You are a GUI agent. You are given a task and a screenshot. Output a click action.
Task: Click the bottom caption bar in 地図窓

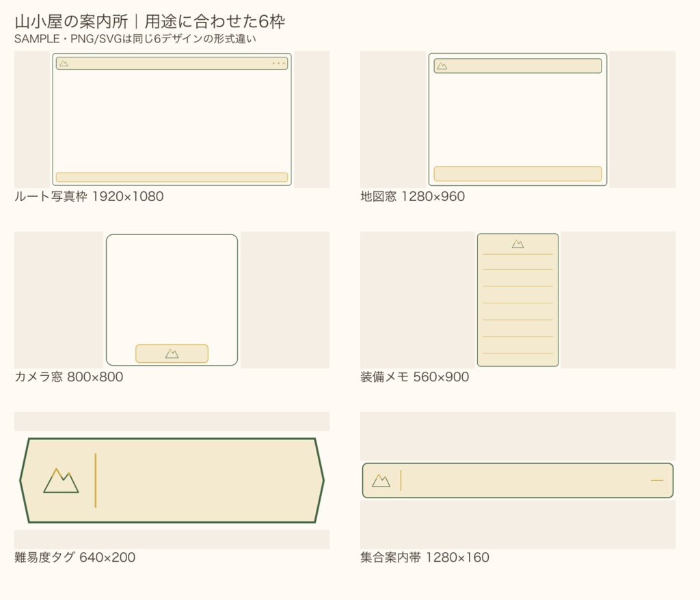[x=518, y=174]
